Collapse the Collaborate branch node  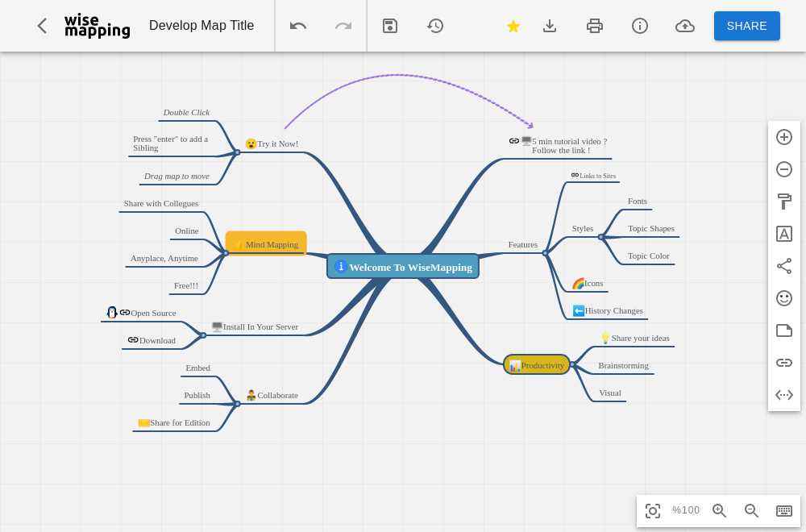coord(238,404)
